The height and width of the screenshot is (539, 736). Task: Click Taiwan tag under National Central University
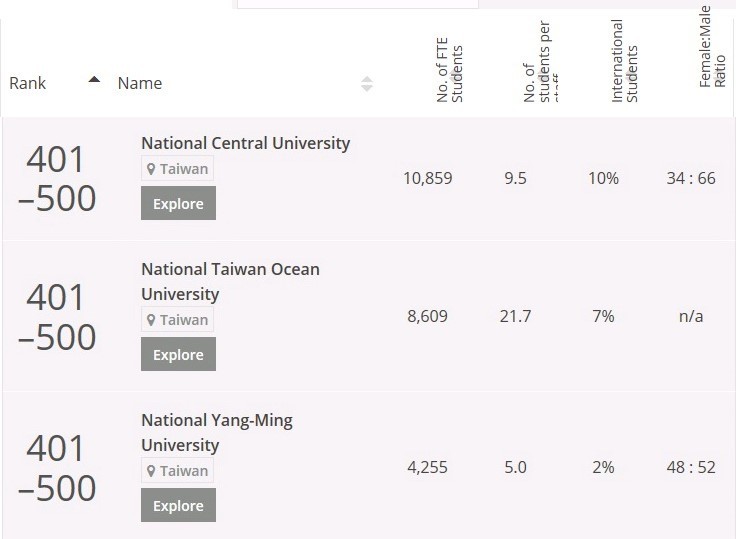(x=177, y=169)
